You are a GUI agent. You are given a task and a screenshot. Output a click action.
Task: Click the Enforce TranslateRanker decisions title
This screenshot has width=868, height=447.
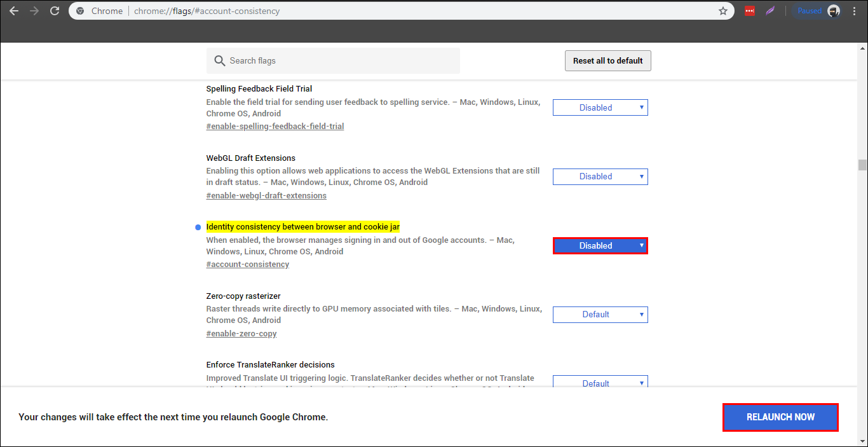coord(271,365)
